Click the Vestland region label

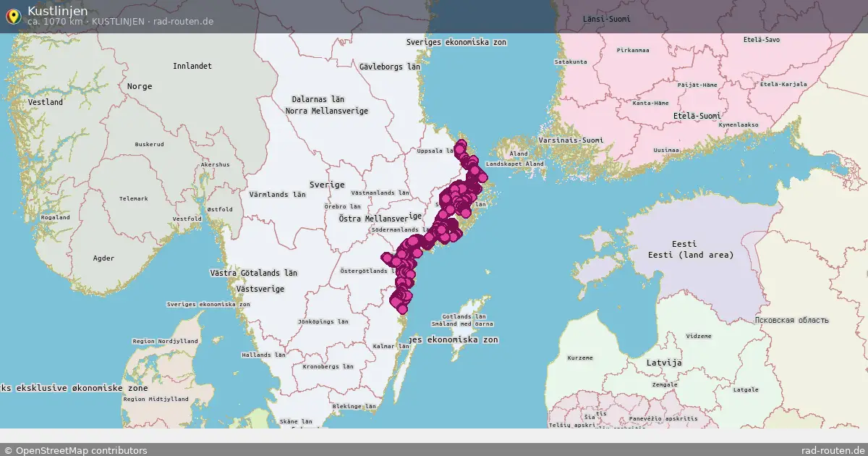pos(46,102)
